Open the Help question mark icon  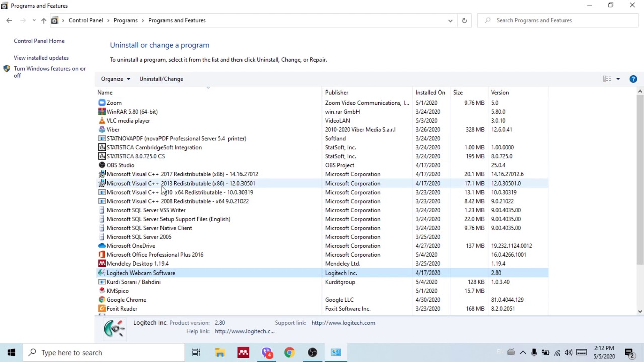[x=633, y=79]
